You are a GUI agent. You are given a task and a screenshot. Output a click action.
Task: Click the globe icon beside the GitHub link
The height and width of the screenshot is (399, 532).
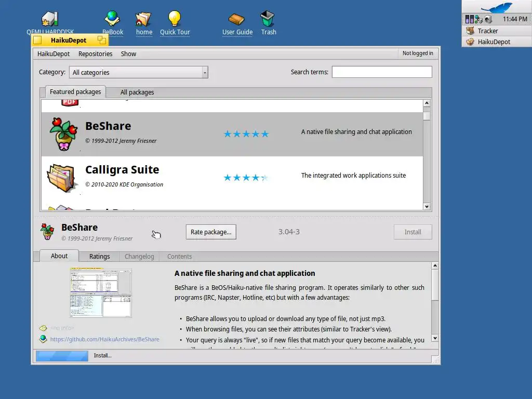point(43,339)
